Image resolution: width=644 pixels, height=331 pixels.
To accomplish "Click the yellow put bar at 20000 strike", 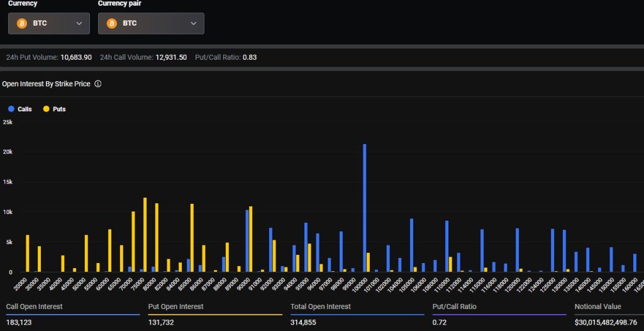I will click(x=28, y=253).
